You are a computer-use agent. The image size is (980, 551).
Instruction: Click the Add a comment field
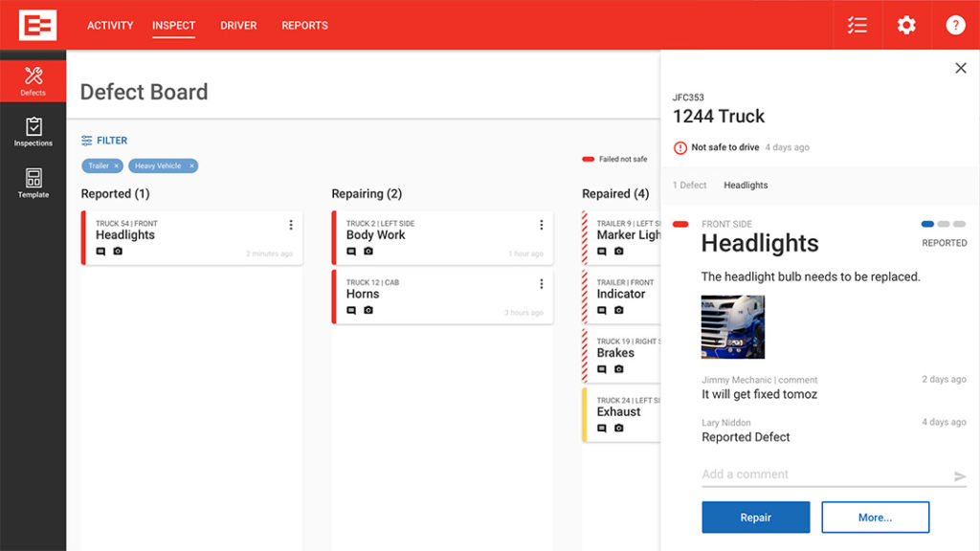(x=823, y=474)
